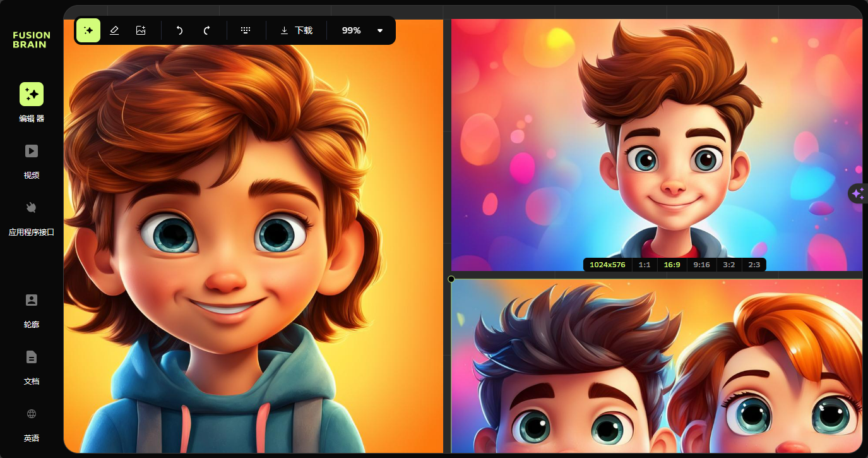Open the 文档 documents page
The height and width of the screenshot is (458, 868).
click(x=32, y=368)
